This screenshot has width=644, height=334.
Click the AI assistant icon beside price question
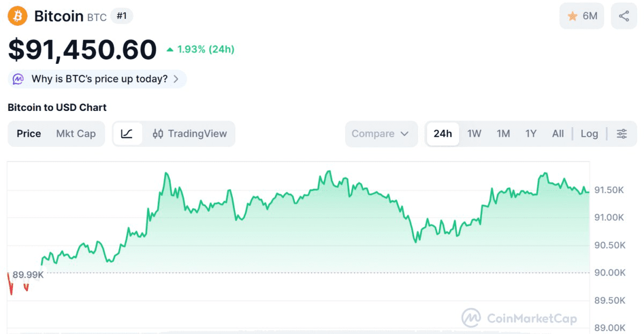pos(18,79)
